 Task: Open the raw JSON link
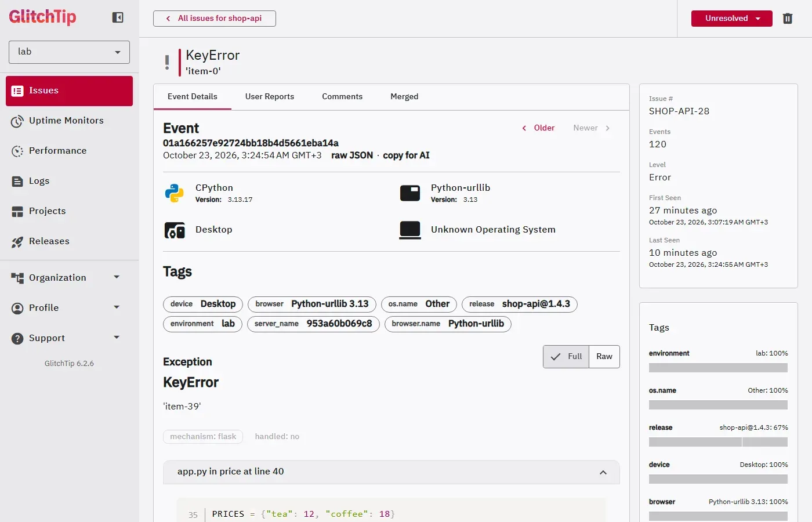352,155
